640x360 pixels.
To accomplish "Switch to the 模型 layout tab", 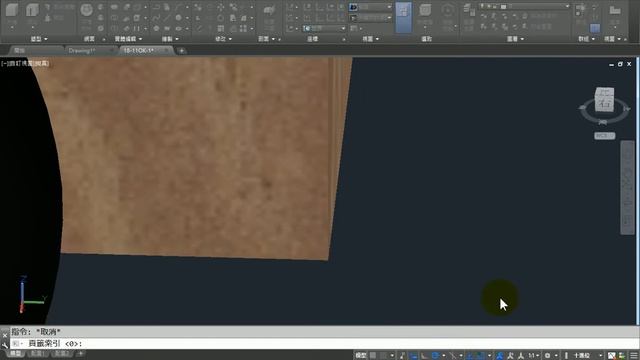I will (16, 353).
